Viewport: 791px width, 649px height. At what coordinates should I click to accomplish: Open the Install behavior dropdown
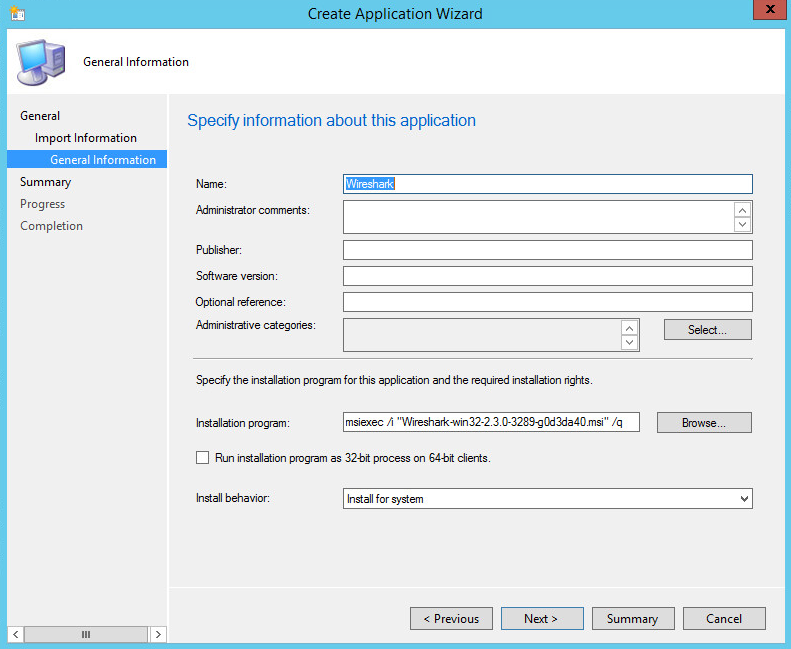click(x=548, y=499)
